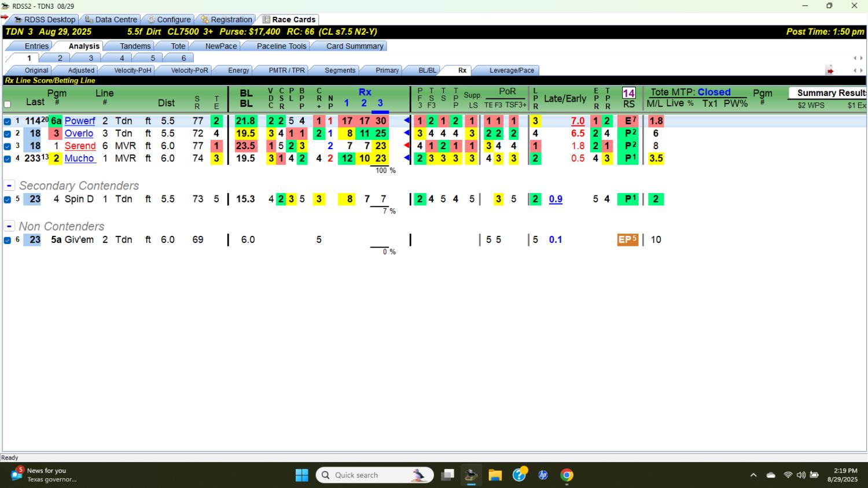
Task: Uncheck the checkbox for horse 2 Overlo
Action: 8,134
